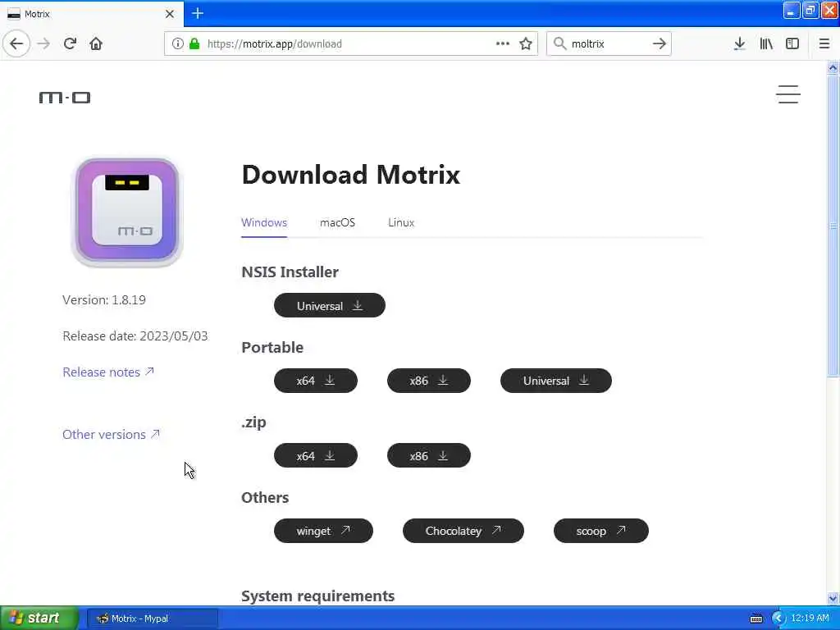Download the .zip x64 archive

(316, 456)
